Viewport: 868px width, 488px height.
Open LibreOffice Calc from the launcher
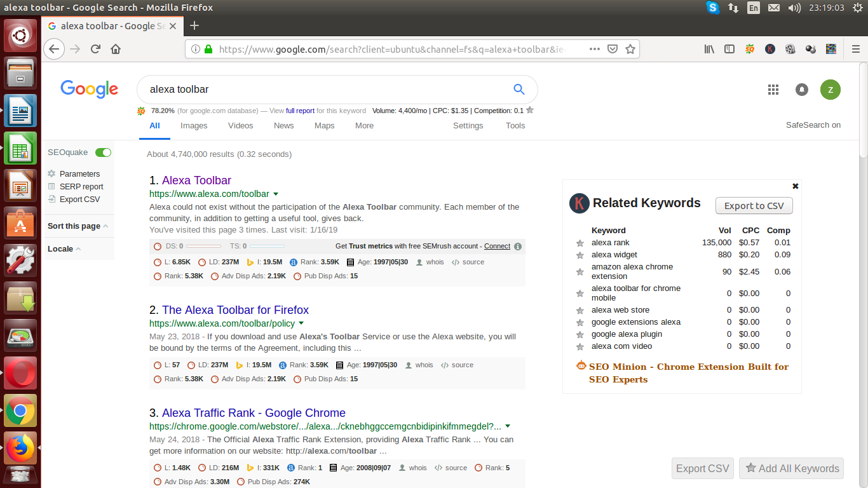20,148
